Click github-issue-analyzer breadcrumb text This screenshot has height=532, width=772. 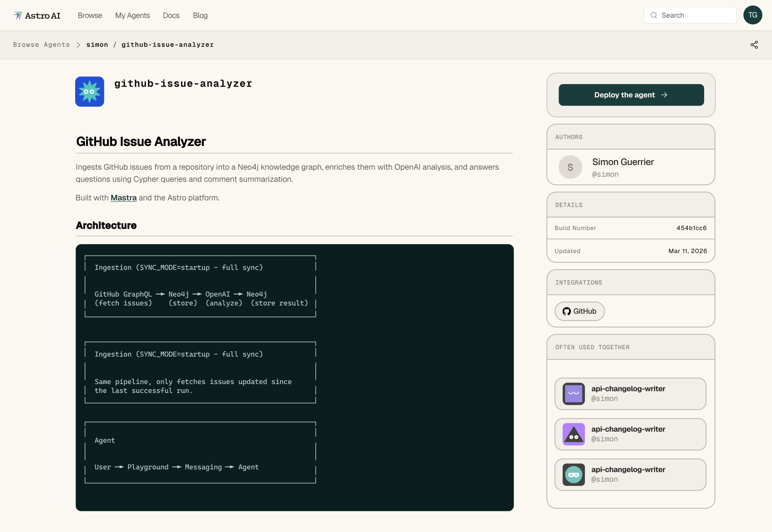(x=168, y=45)
